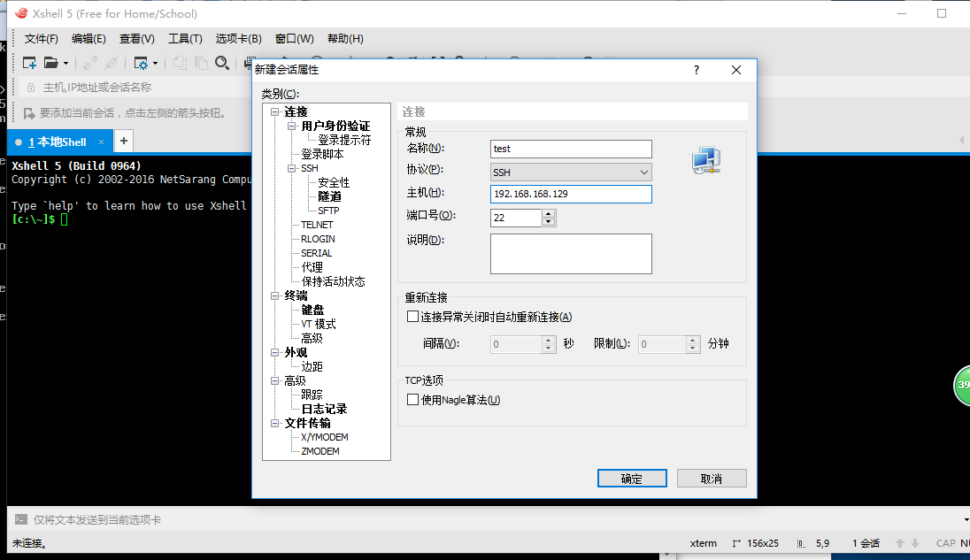Screen dimensions: 970x560
Task: Click the Find magnifier icon in toolbar
Action: (x=222, y=63)
